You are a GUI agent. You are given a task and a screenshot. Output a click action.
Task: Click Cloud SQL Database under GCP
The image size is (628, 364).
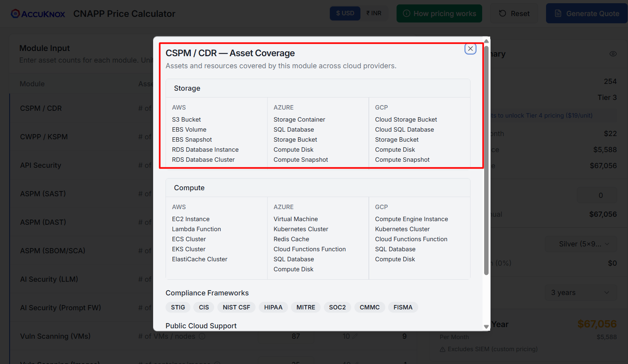404,130
